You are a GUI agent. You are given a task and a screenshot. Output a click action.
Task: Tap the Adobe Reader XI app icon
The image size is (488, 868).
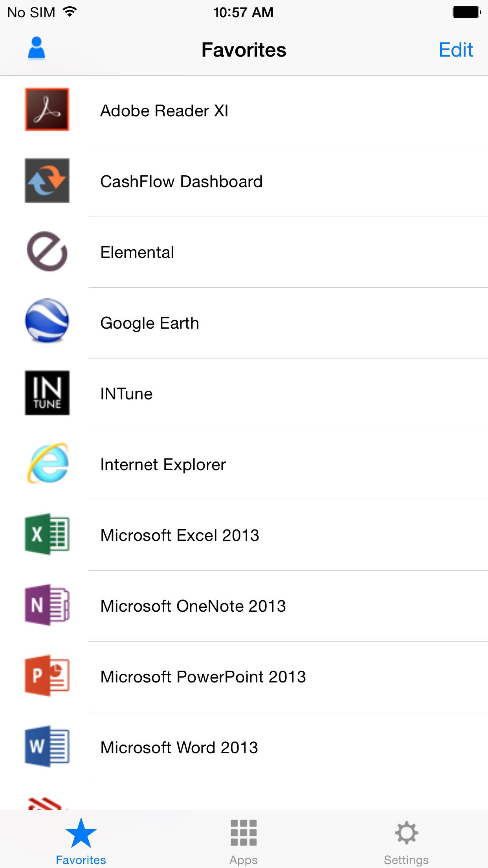[x=47, y=110]
